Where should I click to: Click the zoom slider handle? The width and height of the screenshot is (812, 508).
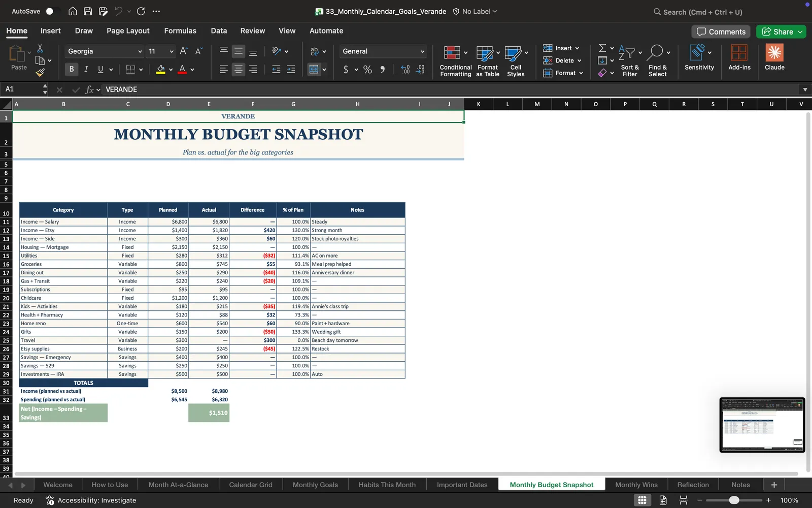coord(734,500)
